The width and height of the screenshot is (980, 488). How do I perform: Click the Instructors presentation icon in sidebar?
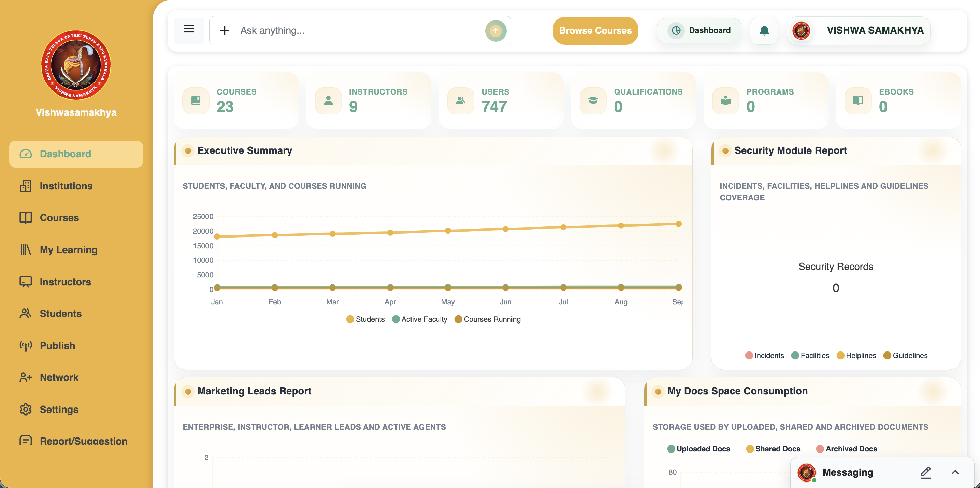click(x=26, y=282)
